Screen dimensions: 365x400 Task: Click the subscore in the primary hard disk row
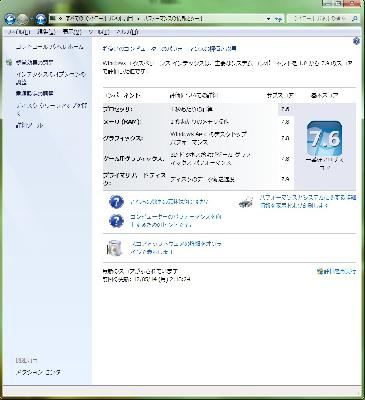285,179
